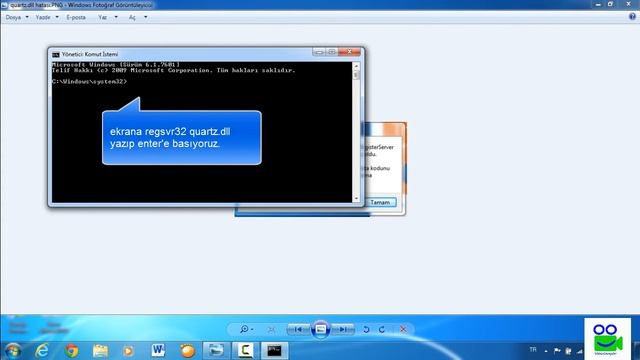Open Action Center flag icon
Viewport: 640px width, 360px height.
click(557, 351)
